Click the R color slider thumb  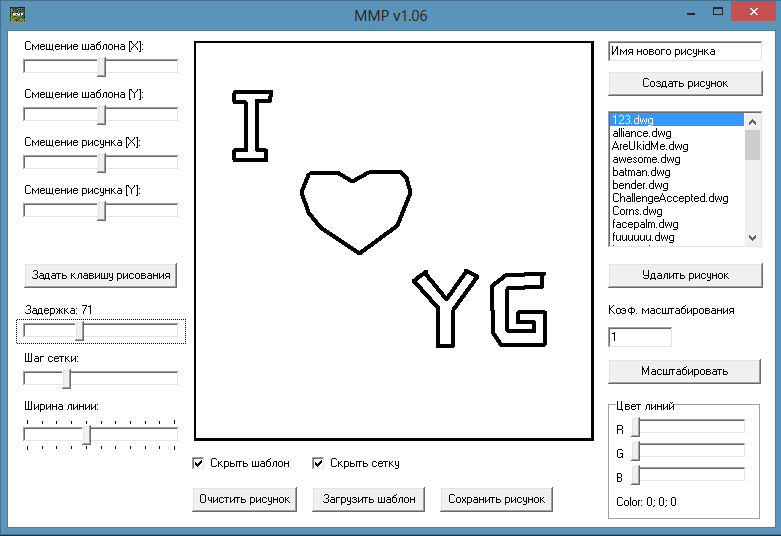click(x=636, y=427)
